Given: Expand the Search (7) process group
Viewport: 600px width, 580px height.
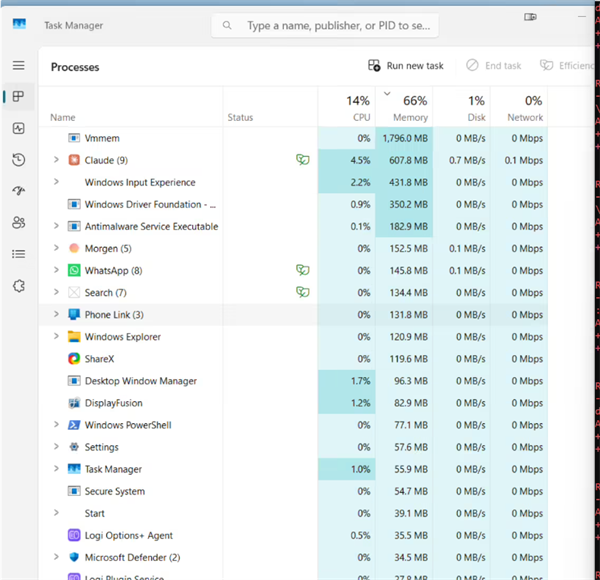Looking at the screenshot, I should coord(56,292).
